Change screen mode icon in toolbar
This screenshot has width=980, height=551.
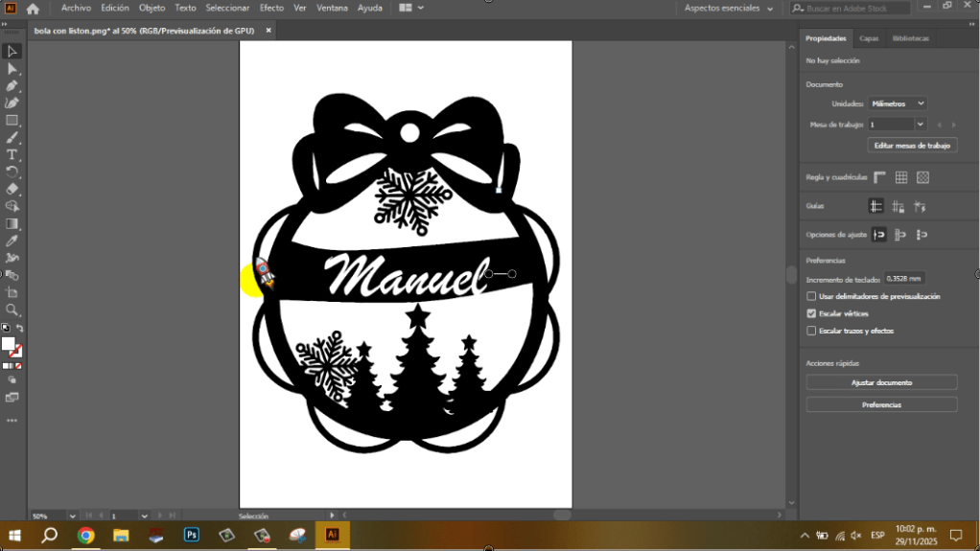(x=12, y=398)
